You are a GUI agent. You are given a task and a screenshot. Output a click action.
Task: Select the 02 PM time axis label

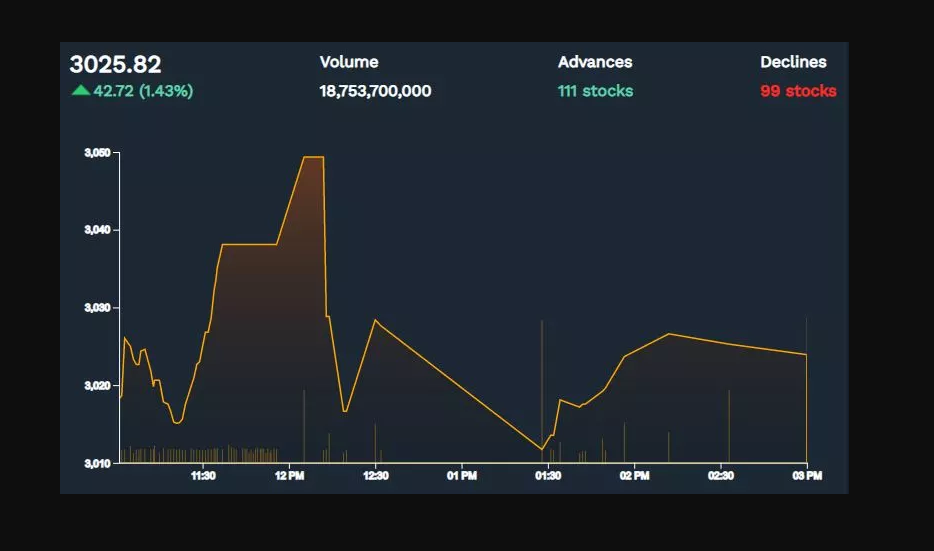coord(634,476)
